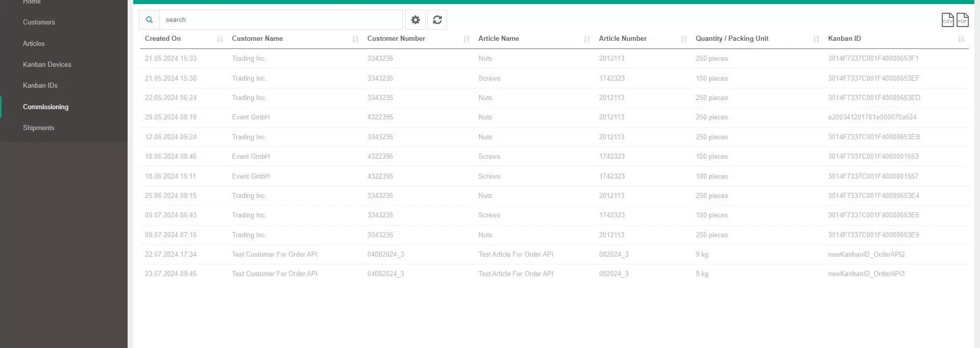Select row dated 09.07.2024 07:15
The image size is (980, 348).
click(554, 235)
